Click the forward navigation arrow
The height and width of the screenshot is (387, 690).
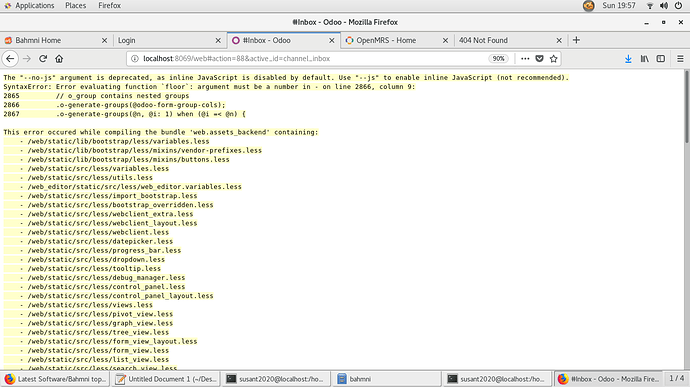pos(27,59)
